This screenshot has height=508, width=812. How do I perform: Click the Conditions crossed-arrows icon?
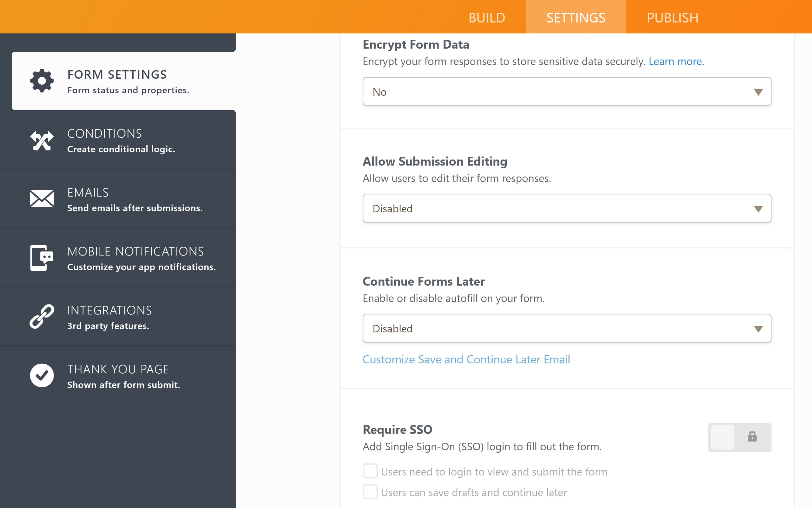pos(42,140)
